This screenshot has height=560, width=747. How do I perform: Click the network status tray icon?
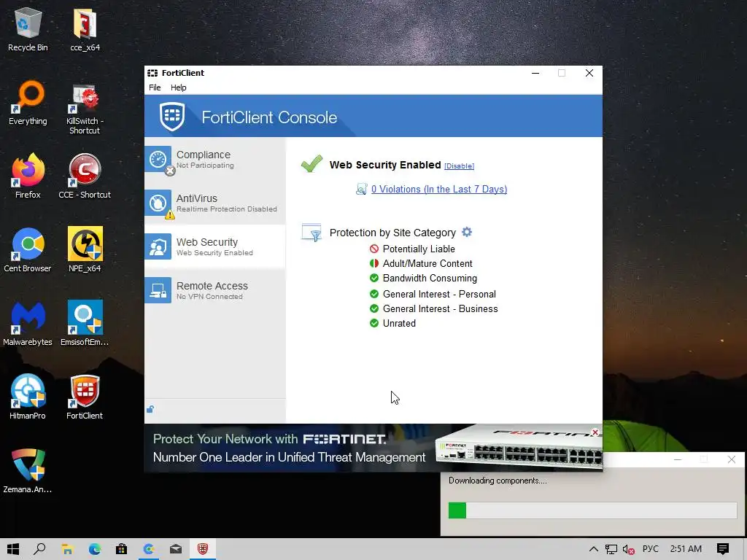coord(611,550)
